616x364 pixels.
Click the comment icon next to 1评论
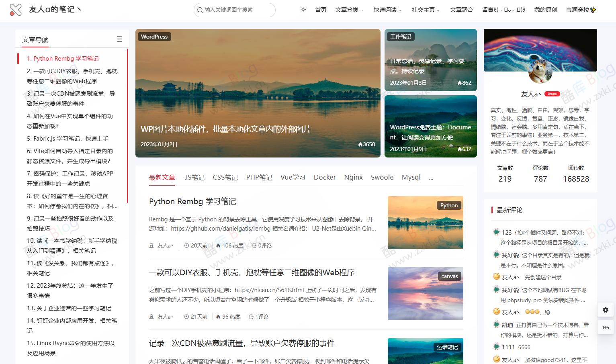[x=251, y=317]
